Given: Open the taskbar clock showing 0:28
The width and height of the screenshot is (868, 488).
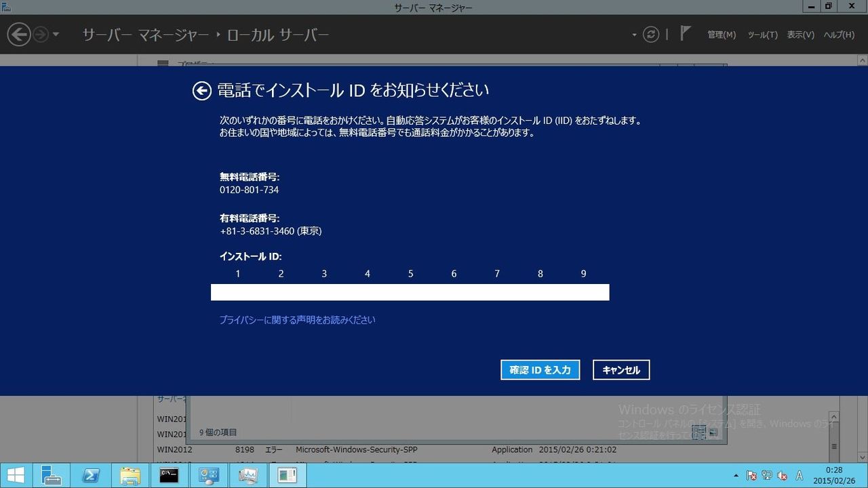Looking at the screenshot, I should click(834, 475).
